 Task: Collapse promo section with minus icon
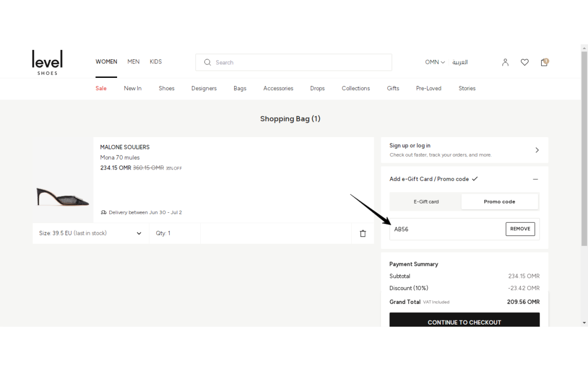click(535, 179)
